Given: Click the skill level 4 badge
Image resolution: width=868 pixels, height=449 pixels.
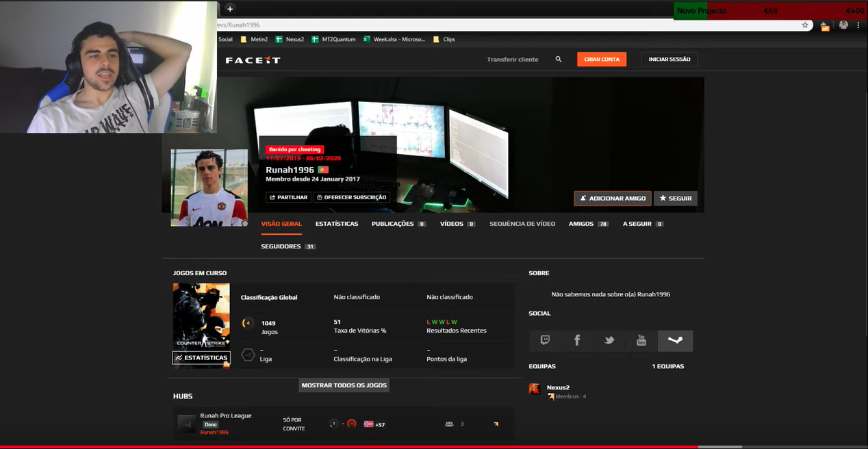Looking at the screenshot, I should [248, 323].
